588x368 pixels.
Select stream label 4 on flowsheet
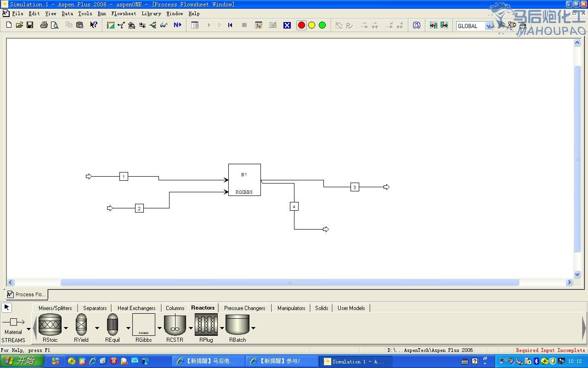294,207
